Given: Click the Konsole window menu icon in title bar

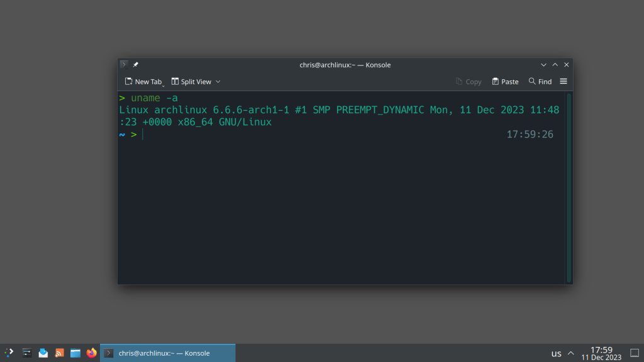Looking at the screenshot, I should [124, 65].
